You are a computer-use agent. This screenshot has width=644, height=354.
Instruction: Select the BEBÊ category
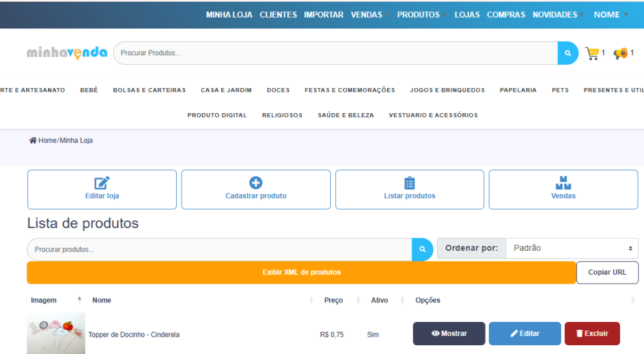point(89,90)
